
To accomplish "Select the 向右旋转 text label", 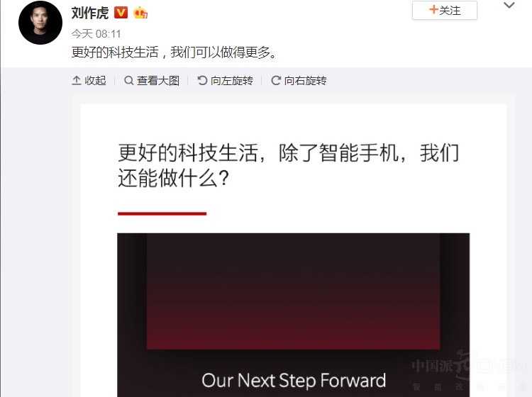I will point(305,81).
